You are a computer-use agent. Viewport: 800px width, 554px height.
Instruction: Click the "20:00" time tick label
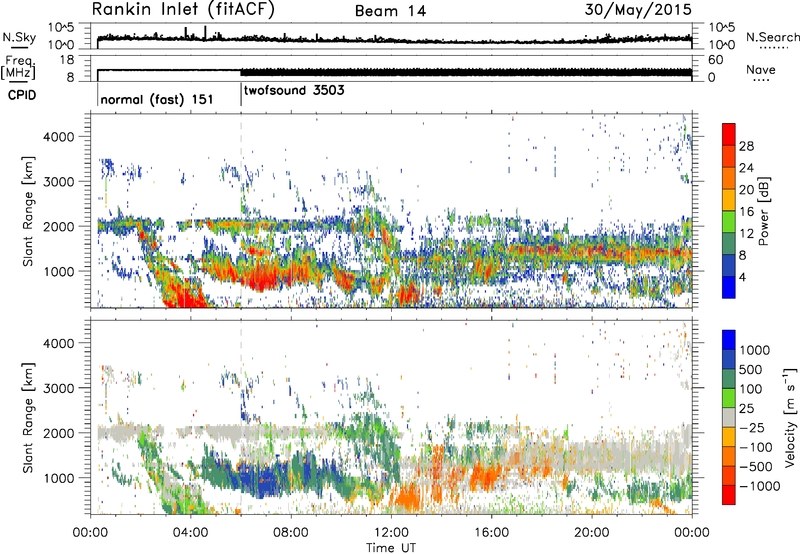coord(591,533)
